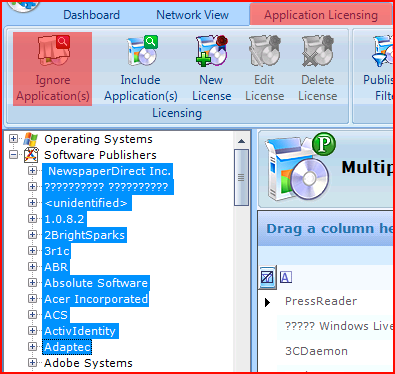Click the Include Application(s) ribbon icon
This screenshot has width=395, height=374.
142,51
